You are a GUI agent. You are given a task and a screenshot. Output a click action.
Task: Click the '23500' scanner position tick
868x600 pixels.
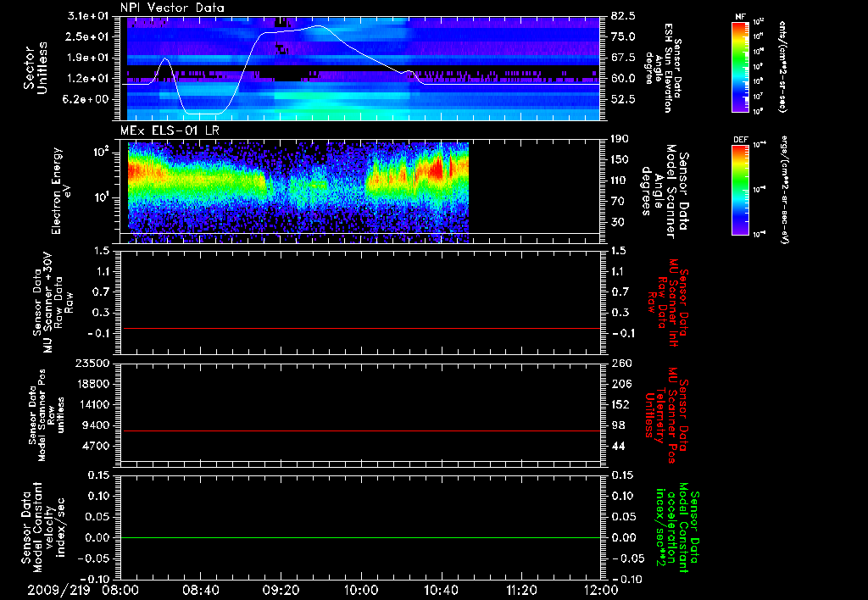coord(92,364)
